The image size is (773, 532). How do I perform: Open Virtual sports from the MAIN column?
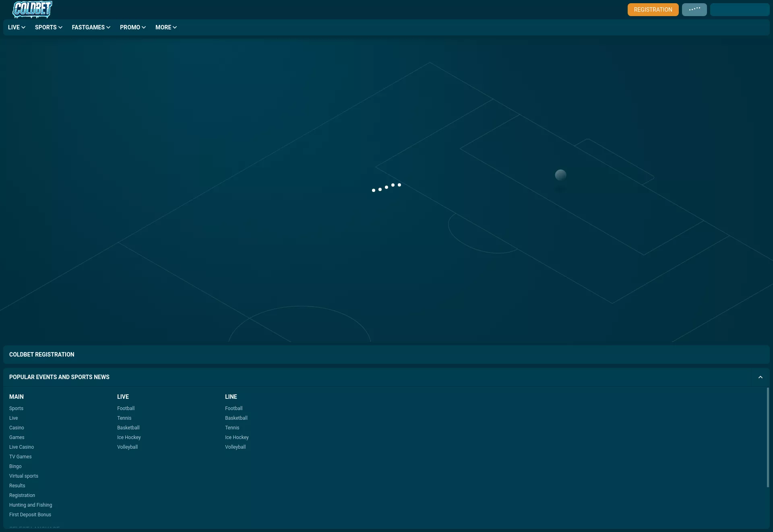pos(23,476)
